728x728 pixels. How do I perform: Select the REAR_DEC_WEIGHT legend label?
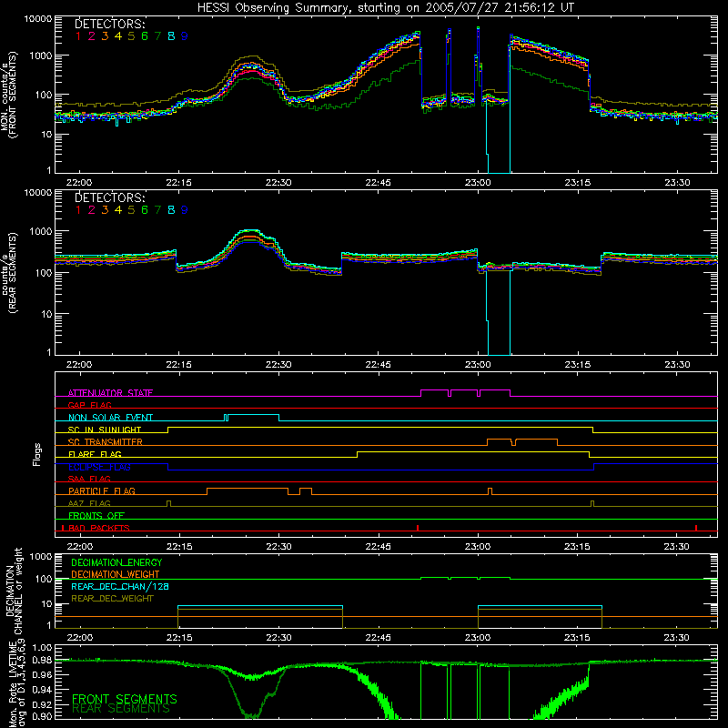click(112, 599)
